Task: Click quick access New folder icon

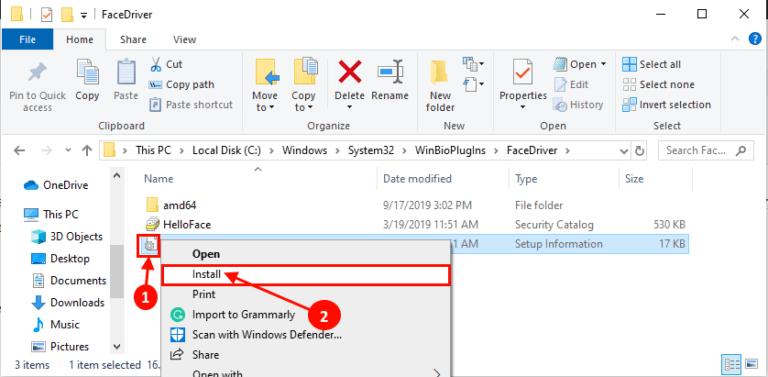Action: point(67,15)
